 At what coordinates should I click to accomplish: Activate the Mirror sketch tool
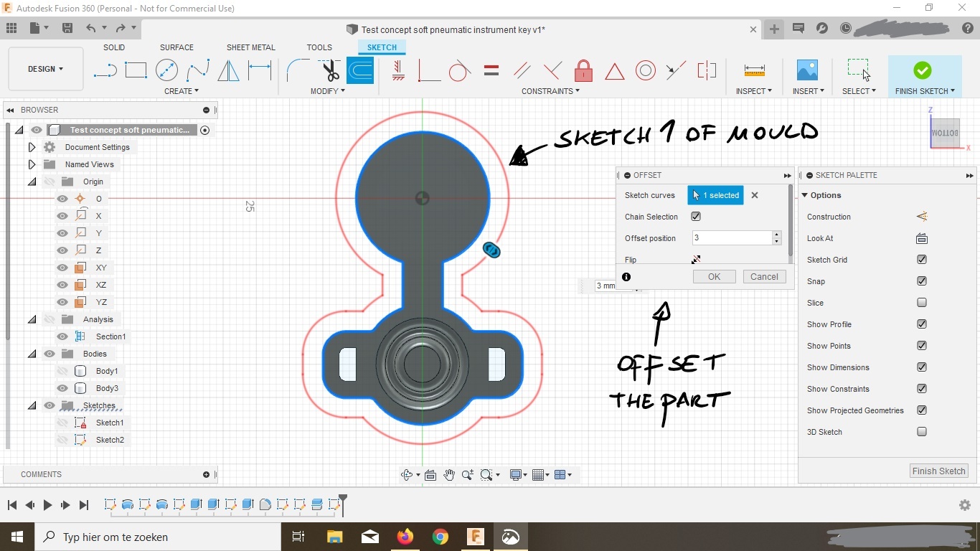(228, 70)
